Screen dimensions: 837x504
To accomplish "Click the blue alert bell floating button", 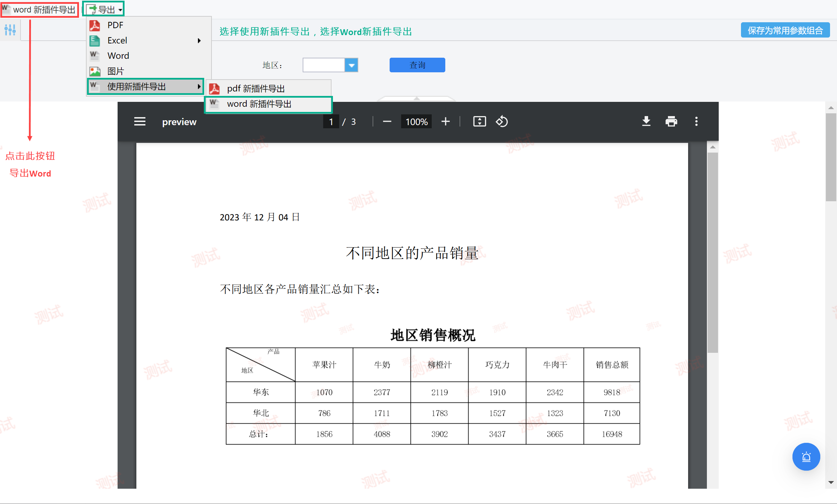I will [x=806, y=457].
